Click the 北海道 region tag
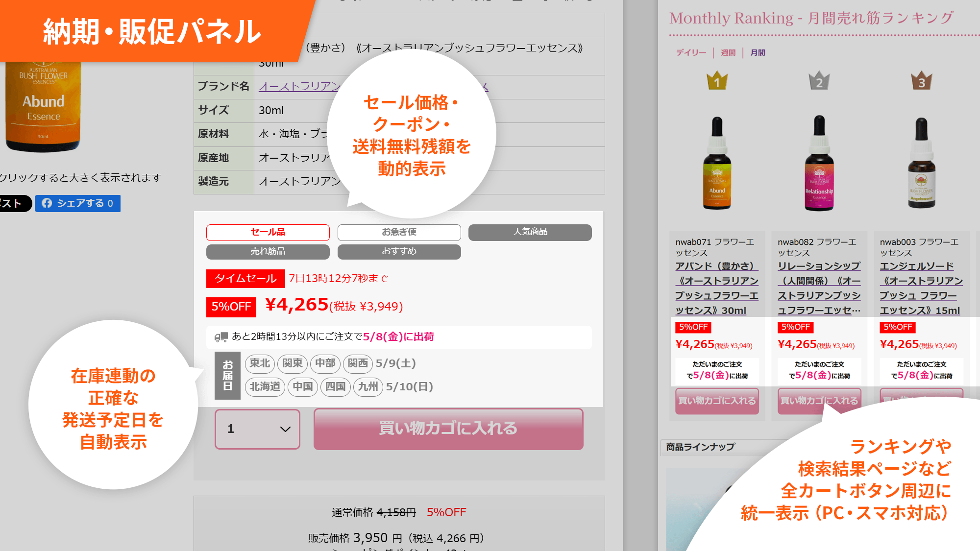 [265, 387]
